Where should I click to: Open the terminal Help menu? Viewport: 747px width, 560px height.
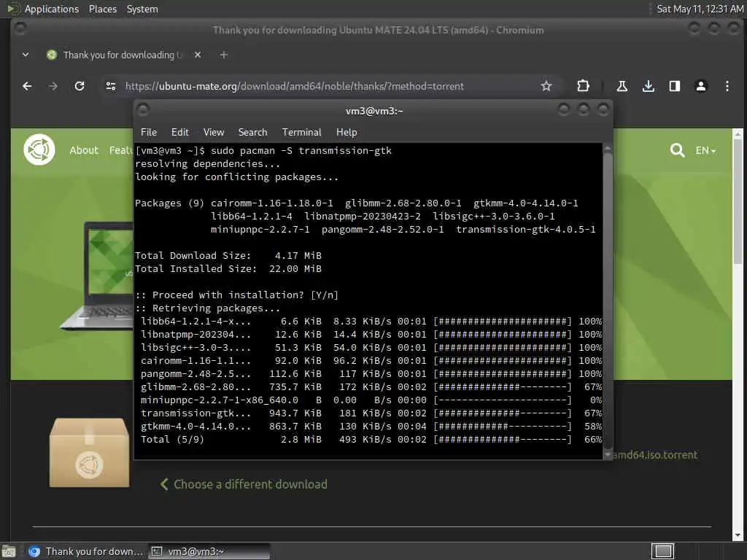point(347,132)
